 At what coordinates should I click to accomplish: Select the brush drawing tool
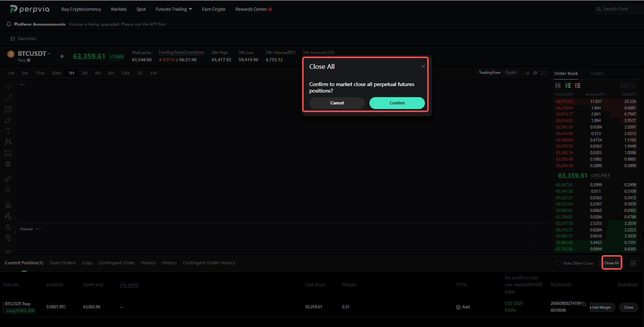point(8,120)
